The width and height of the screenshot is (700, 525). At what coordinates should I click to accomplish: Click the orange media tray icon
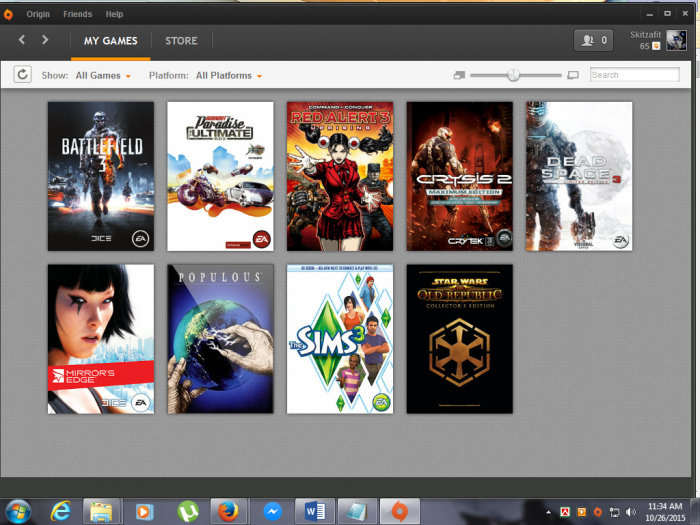581,512
